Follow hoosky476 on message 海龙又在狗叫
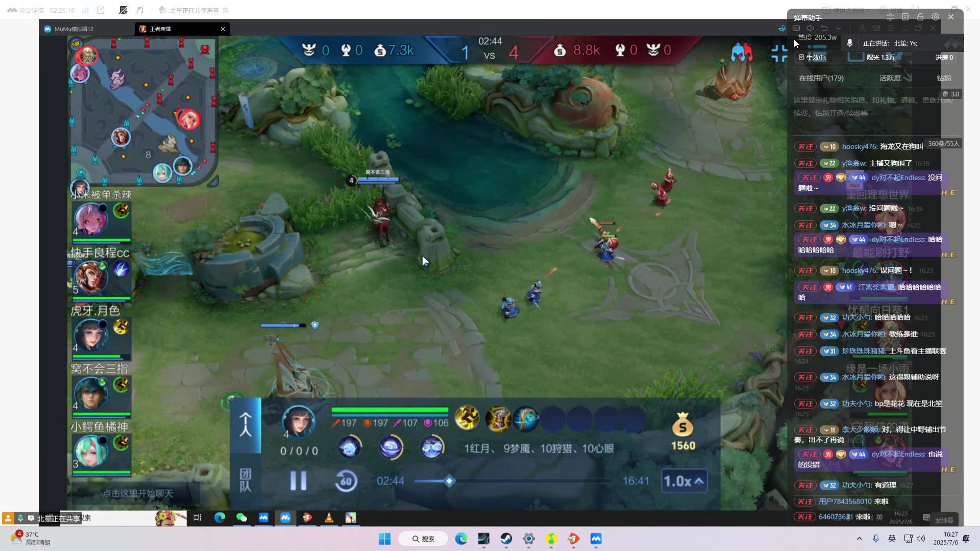This screenshot has height=551, width=980. click(x=805, y=147)
